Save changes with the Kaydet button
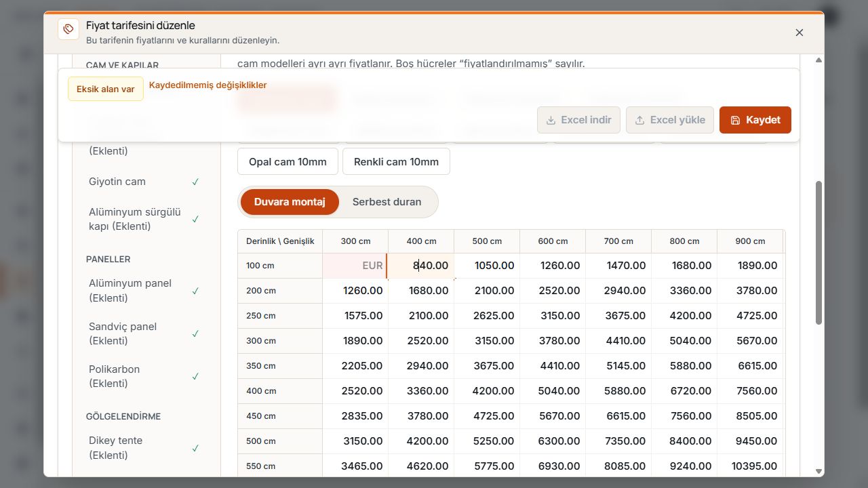Image resolution: width=868 pixels, height=488 pixels. coord(755,120)
